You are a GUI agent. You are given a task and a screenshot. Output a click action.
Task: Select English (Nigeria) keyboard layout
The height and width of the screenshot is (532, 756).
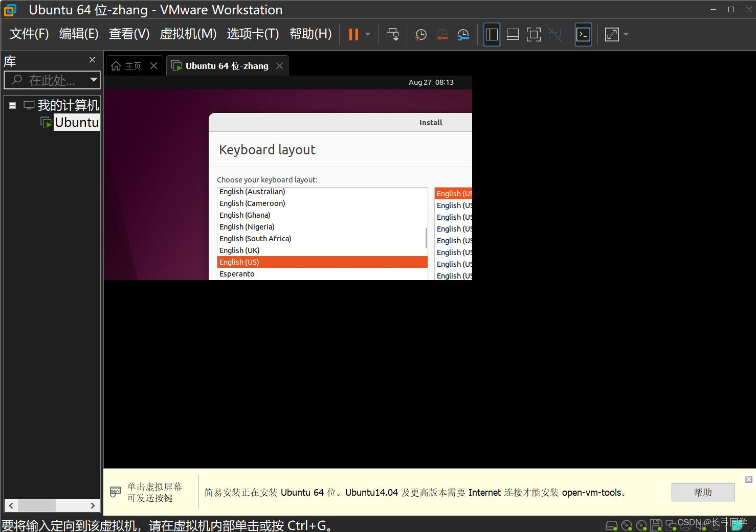click(x=322, y=227)
